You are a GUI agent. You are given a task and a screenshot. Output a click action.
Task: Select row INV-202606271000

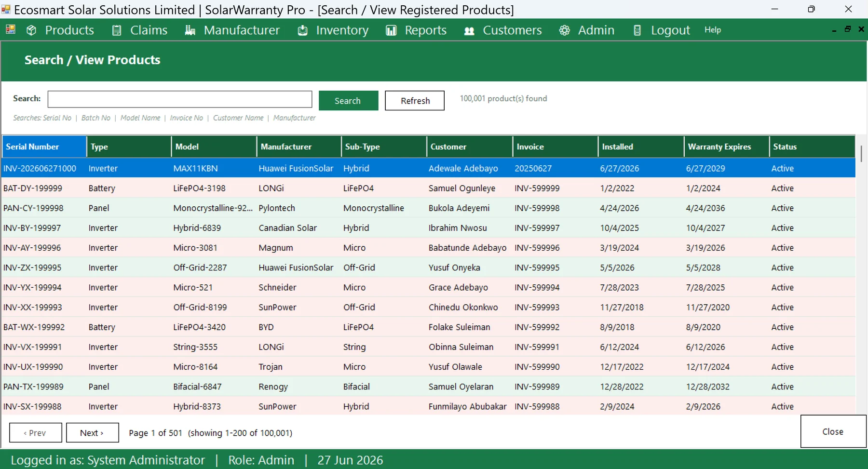429,168
